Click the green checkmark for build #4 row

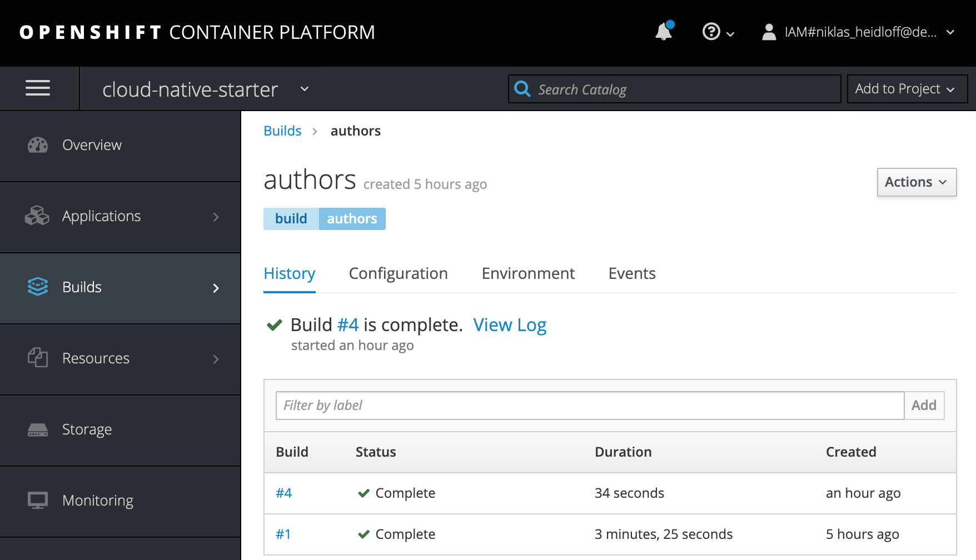[x=363, y=493]
